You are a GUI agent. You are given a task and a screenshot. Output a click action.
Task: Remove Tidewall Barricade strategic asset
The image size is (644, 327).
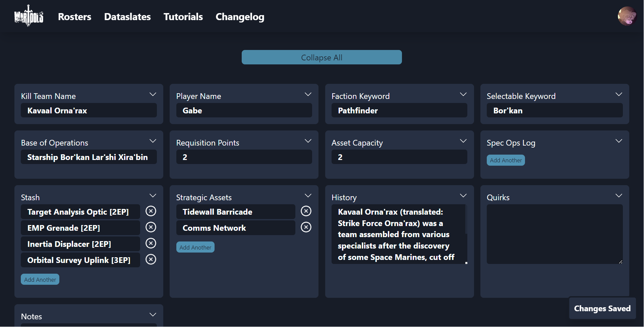306,211
